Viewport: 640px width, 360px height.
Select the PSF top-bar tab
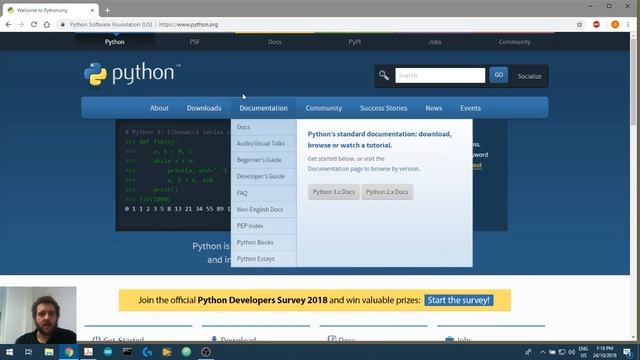(195, 42)
